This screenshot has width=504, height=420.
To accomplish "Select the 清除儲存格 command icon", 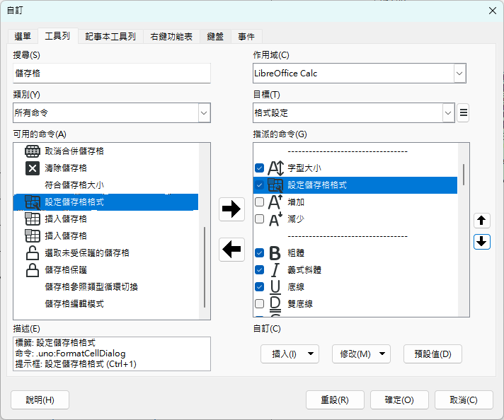I will pyautogui.click(x=32, y=168).
